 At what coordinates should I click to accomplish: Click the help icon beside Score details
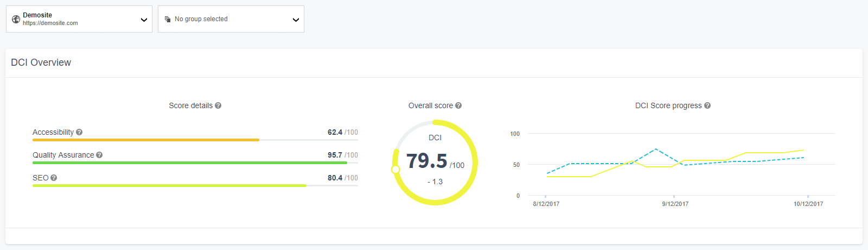click(218, 105)
